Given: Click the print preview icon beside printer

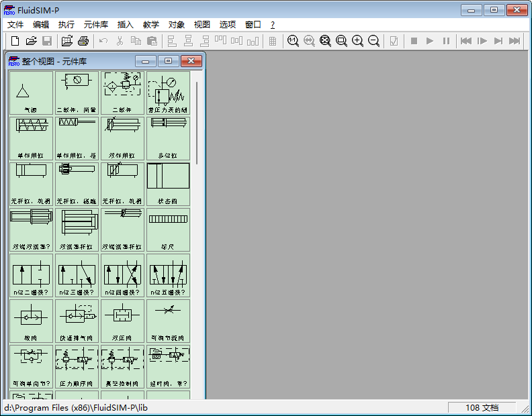Looking at the screenshot, I should [67, 41].
